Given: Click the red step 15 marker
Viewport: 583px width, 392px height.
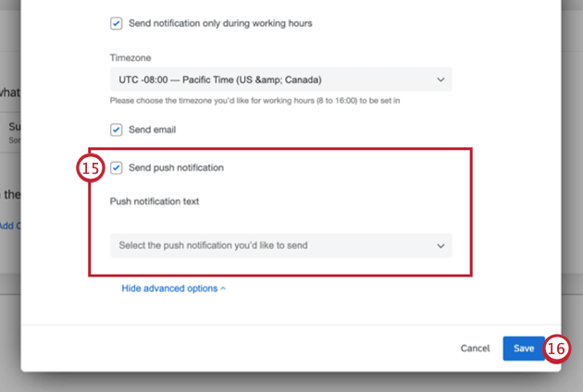Looking at the screenshot, I should pyautogui.click(x=89, y=168).
